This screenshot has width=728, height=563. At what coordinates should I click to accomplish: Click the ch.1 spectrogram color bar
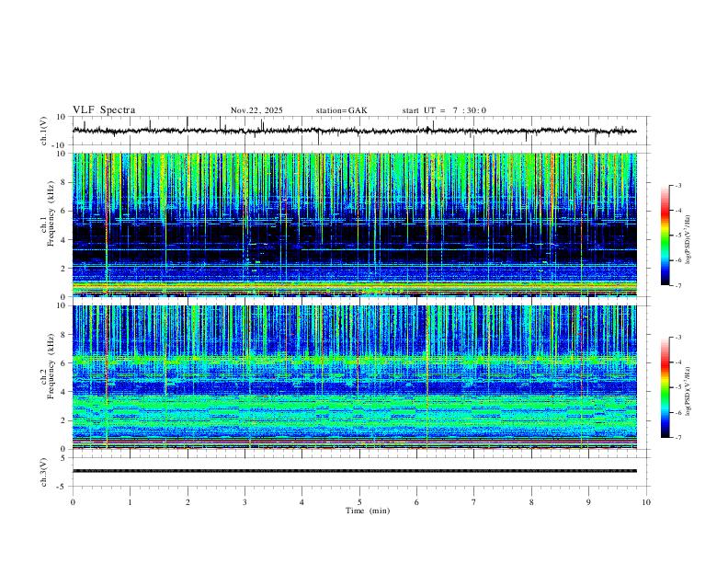tap(665, 236)
